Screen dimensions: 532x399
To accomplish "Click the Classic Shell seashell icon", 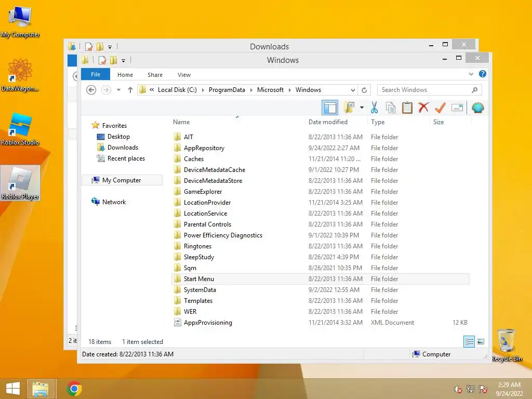I will coord(478,108).
